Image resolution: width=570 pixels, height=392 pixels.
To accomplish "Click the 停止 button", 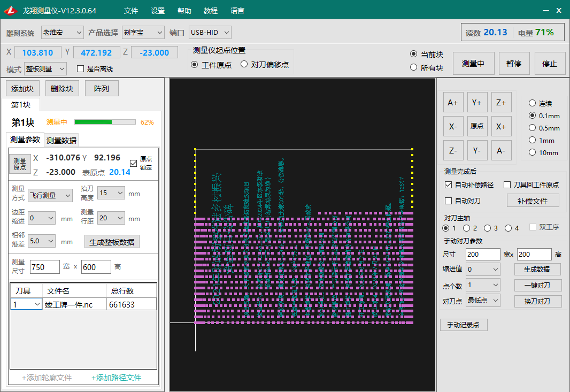I will click(x=550, y=64).
